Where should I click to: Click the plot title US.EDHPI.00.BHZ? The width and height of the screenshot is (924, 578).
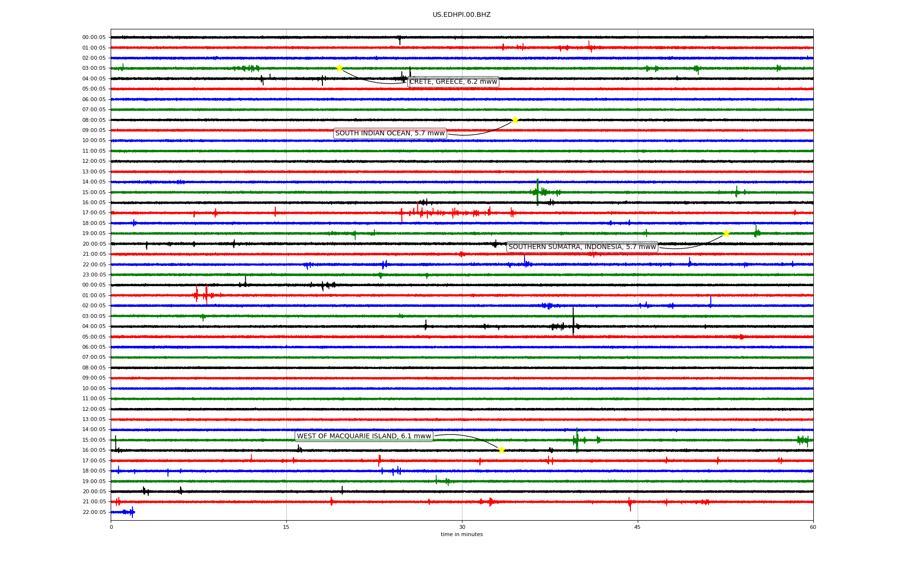(x=462, y=15)
